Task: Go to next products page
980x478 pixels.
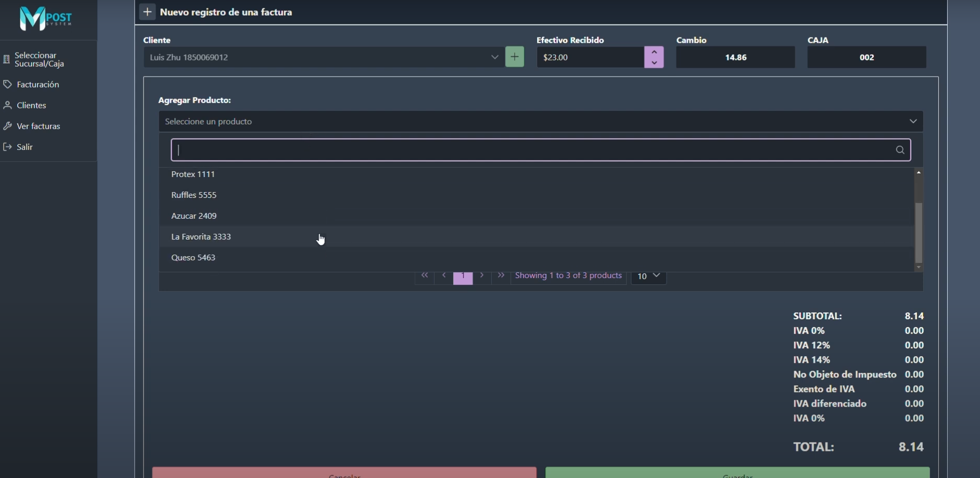Action: tap(482, 276)
